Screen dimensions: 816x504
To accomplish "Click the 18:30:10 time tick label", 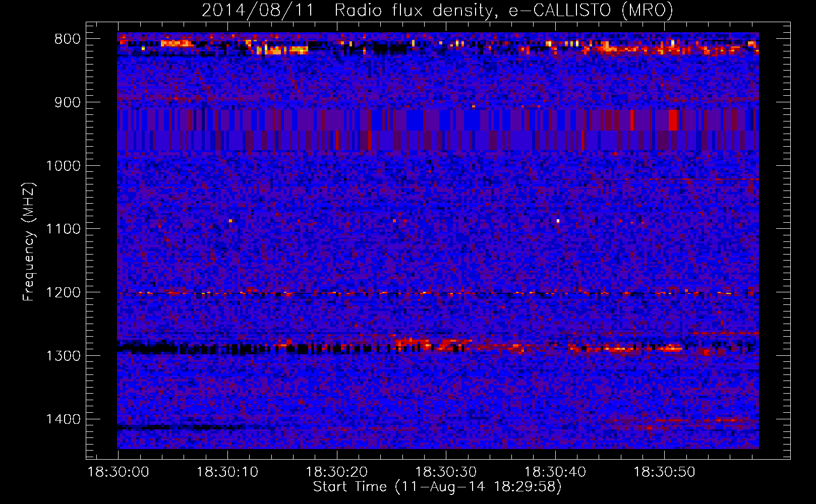I will [x=227, y=472].
